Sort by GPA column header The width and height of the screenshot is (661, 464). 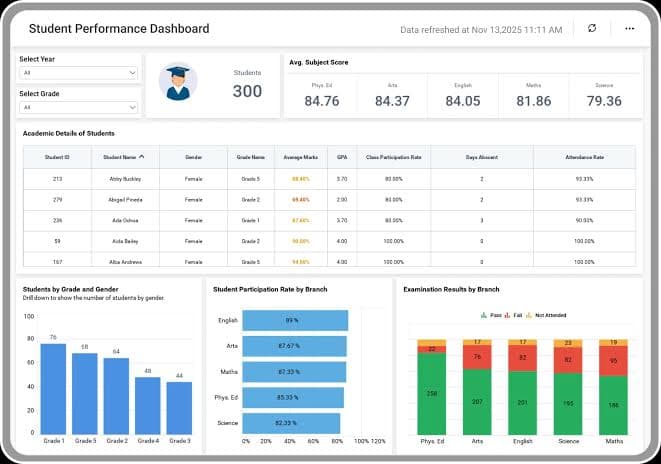point(342,157)
